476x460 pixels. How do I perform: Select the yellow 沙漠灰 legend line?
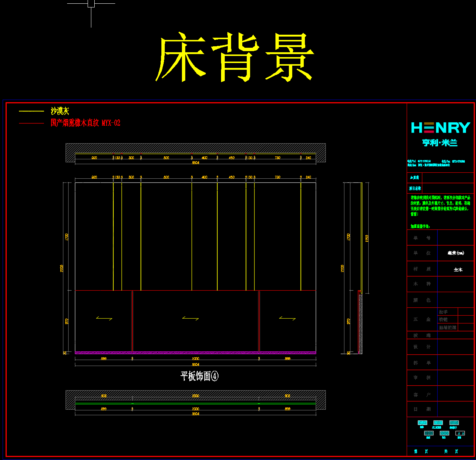click(x=31, y=111)
